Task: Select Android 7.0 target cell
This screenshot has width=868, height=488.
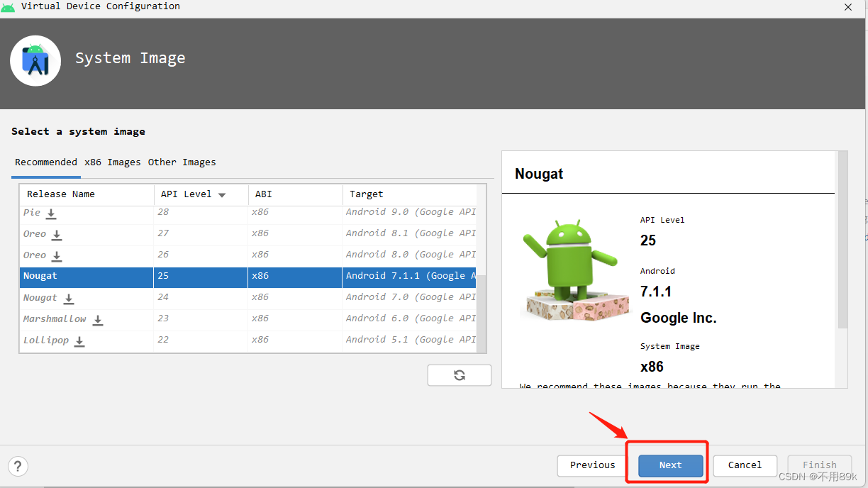Action: pos(411,297)
